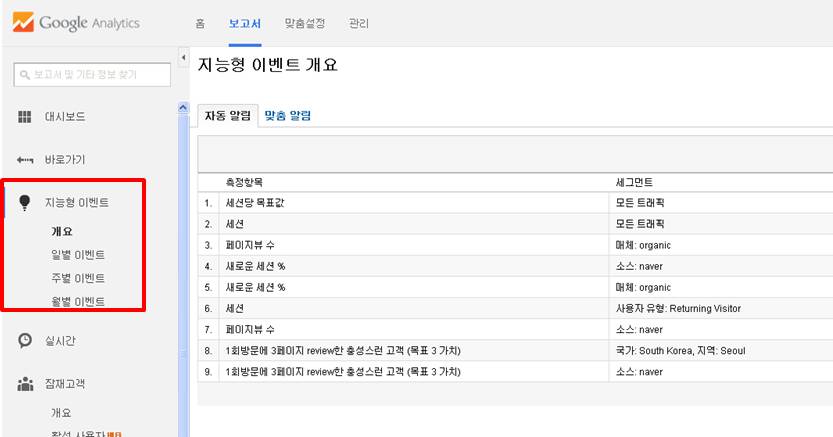Screen dimensions: 833x437
Task: Click the 대시보드 grid icon
Action: [25, 117]
